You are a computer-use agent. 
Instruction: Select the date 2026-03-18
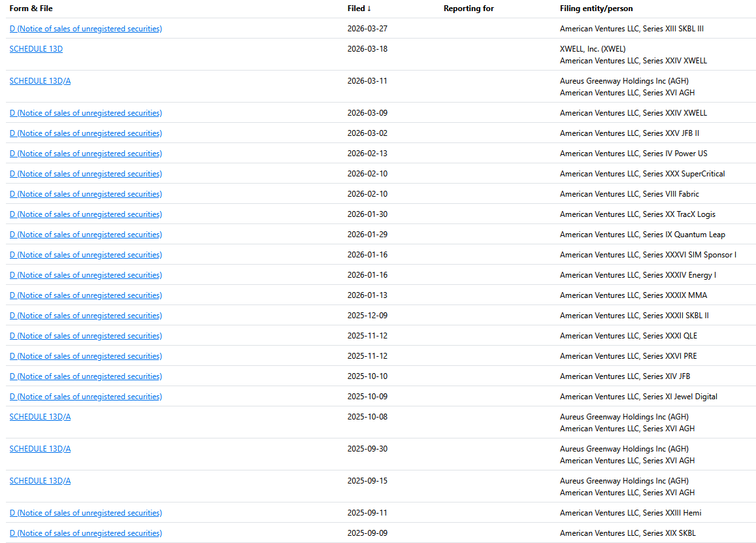367,49
